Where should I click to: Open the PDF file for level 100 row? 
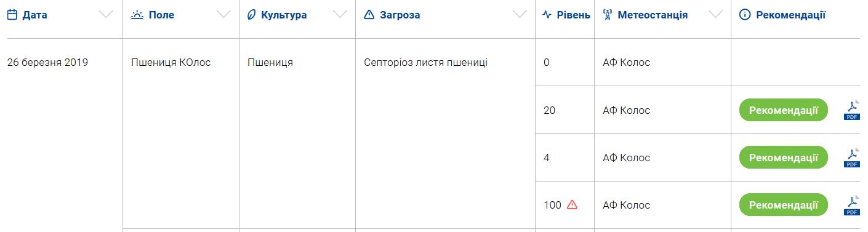(852, 205)
